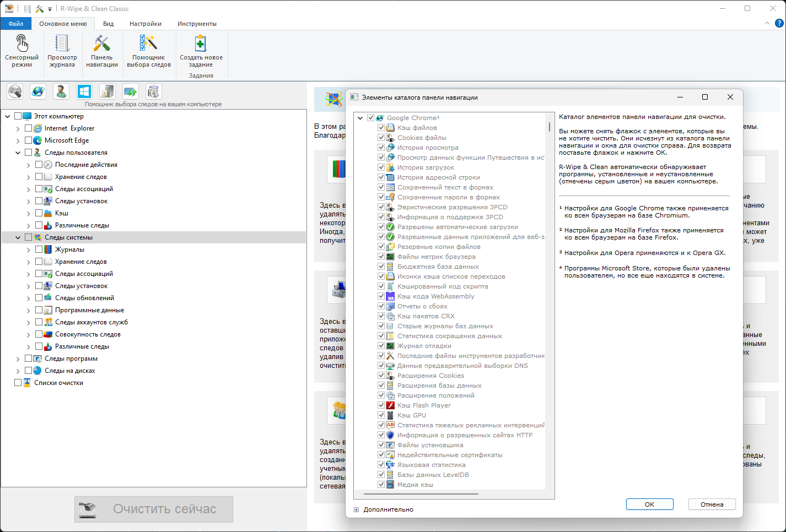Viewport: 786px width, 532px height.
Task: Click the Очистить сейчас button
Action: coord(154,509)
